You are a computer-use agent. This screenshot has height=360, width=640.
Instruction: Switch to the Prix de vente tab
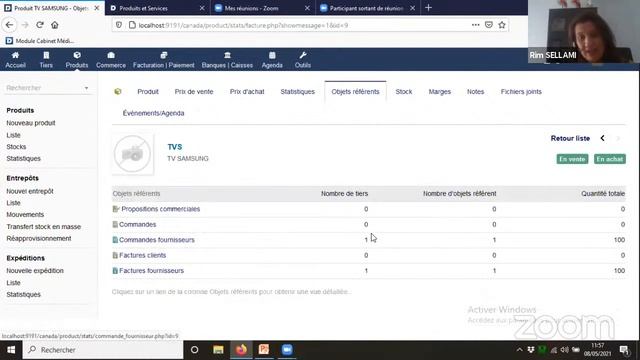click(194, 92)
